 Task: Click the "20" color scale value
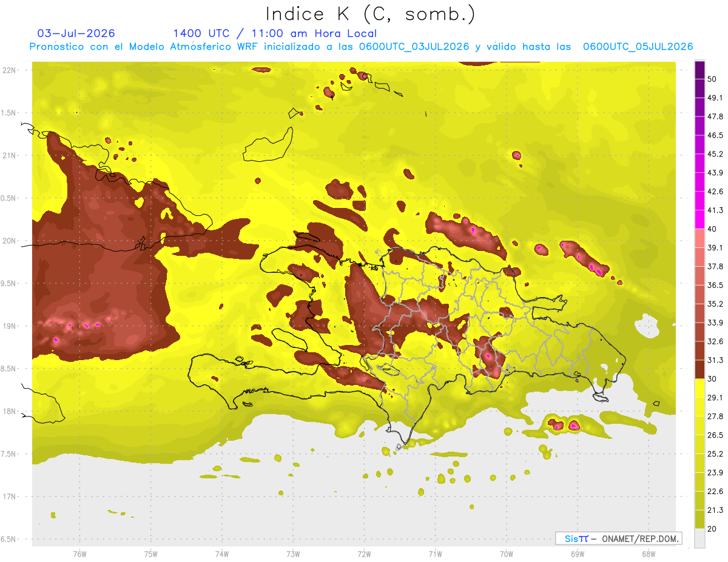pos(712,529)
